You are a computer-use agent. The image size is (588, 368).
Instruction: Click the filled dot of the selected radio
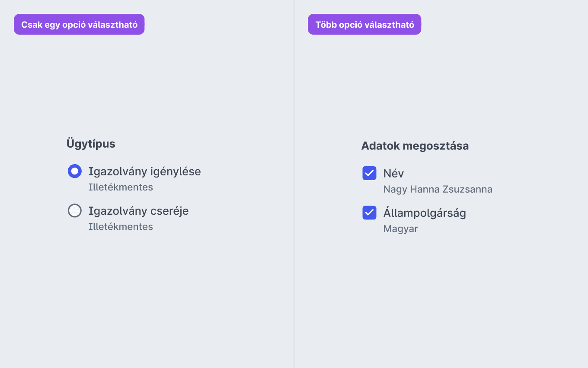(75, 171)
